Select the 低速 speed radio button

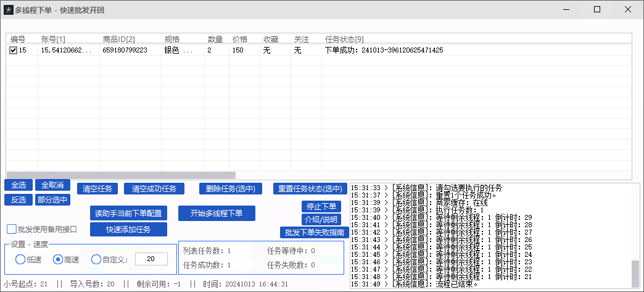pyautogui.click(x=20, y=259)
